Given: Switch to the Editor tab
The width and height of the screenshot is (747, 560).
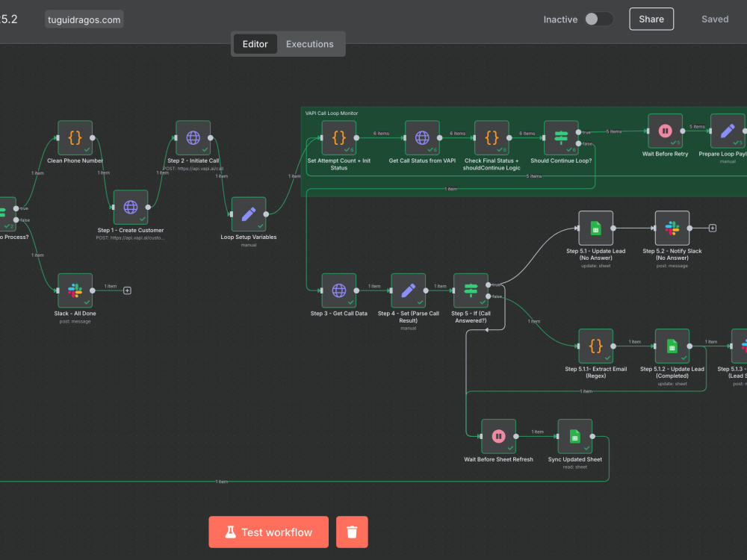Looking at the screenshot, I should click(255, 44).
